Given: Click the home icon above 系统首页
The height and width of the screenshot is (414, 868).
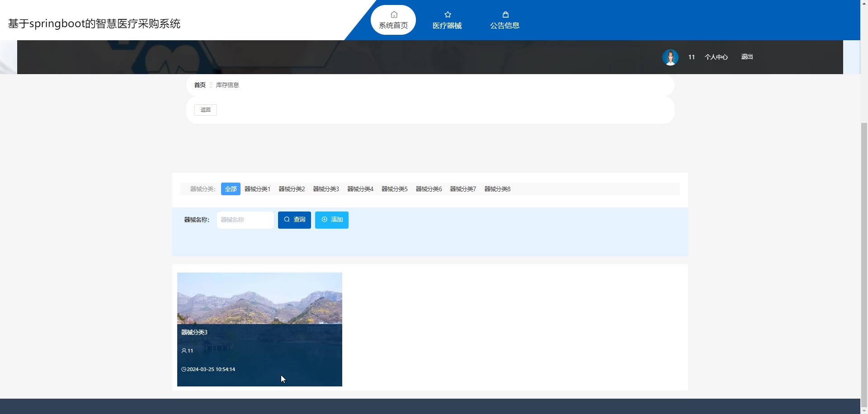Looking at the screenshot, I should 394,14.
